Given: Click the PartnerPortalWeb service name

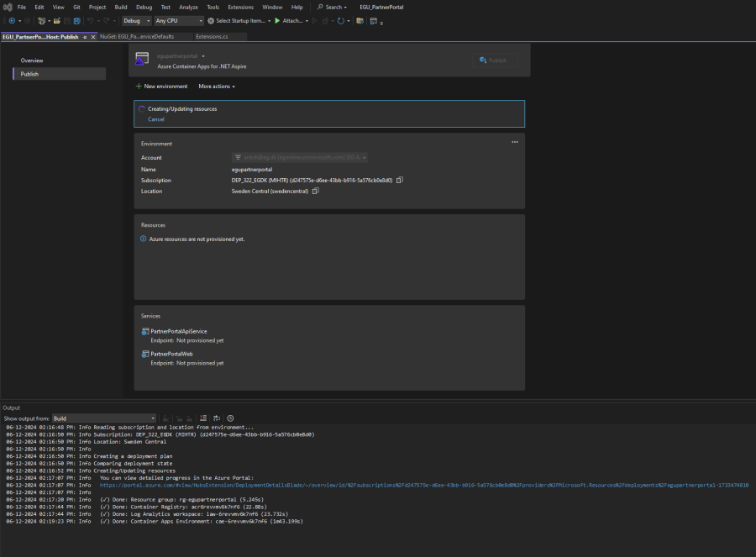Looking at the screenshot, I should pos(171,354).
